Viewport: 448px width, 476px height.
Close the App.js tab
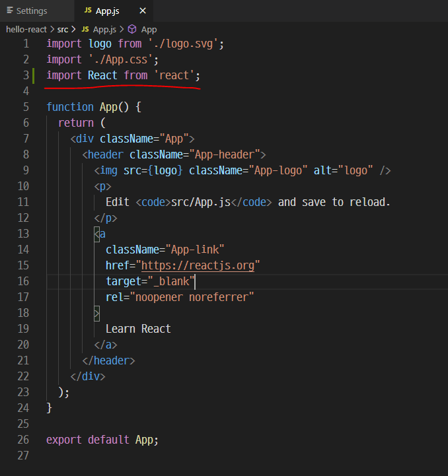point(143,11)
